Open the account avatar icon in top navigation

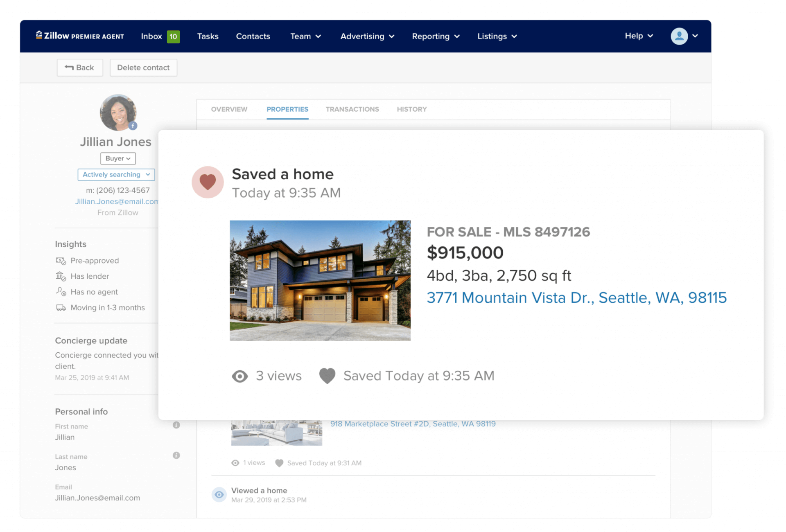coord(680,36)
